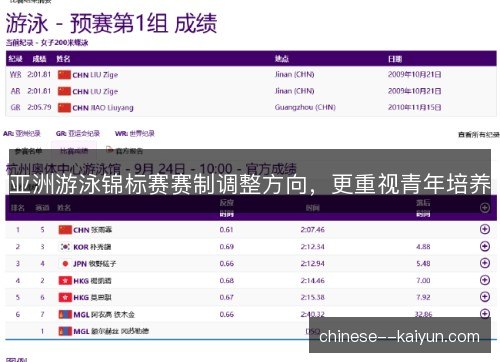
Task: Click the China flag in results rank 1
Action: pos(65,230)
